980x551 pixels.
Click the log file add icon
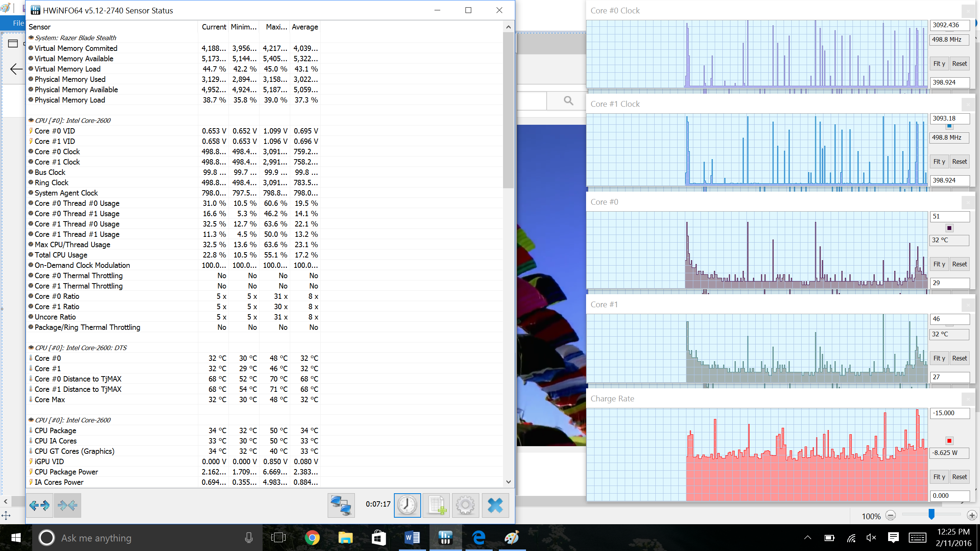[436, 505]
